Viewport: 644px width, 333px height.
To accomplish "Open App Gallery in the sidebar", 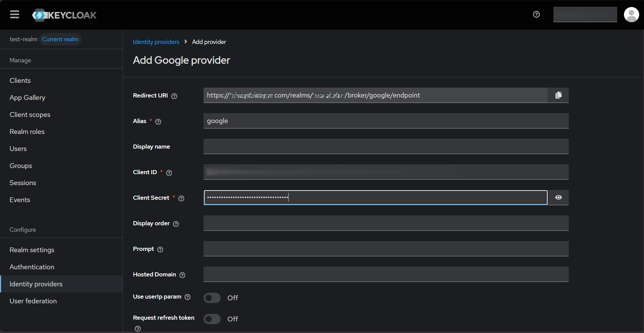I will 61,97.
